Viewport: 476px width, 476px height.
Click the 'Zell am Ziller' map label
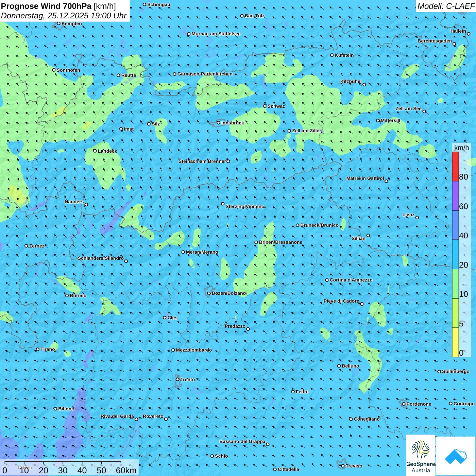[307, 131]
